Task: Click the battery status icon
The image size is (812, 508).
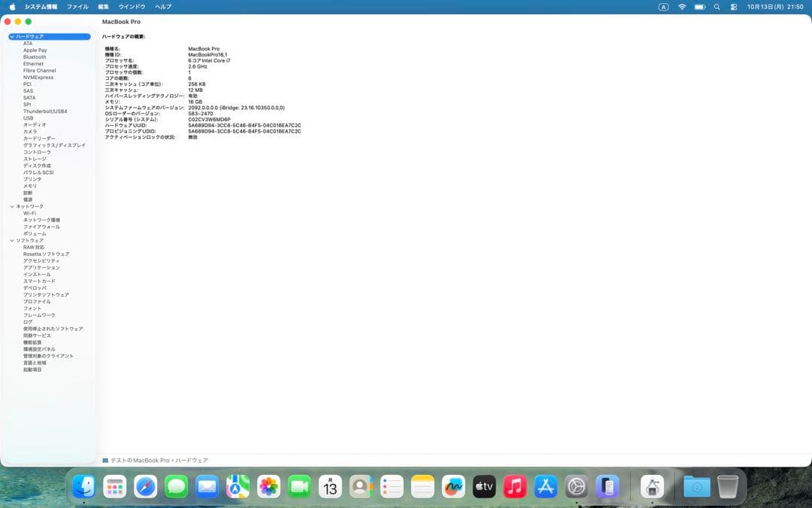Action: (699, 7)
